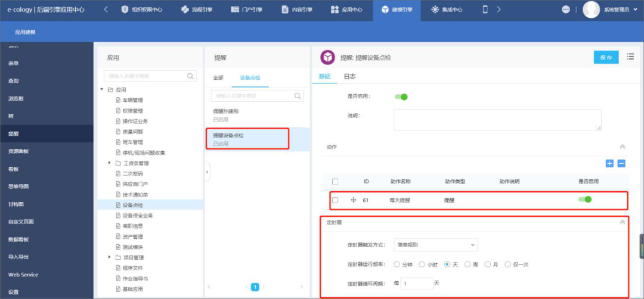
Task: Switch to 全部 tab in 提醒 panel
Action: [x=218, y=77]
